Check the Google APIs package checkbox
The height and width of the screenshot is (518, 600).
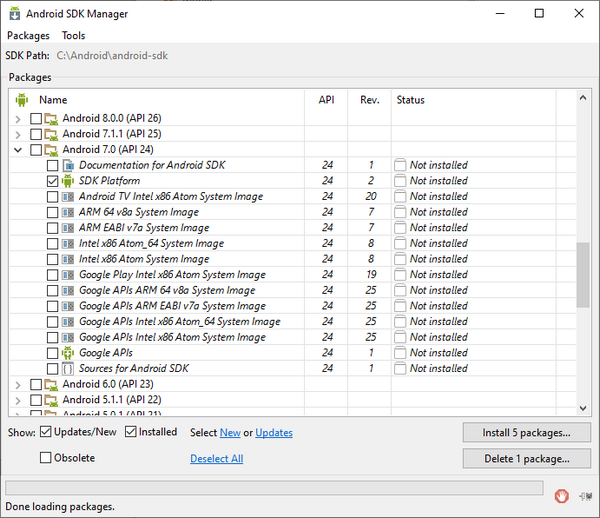[52, 353]
